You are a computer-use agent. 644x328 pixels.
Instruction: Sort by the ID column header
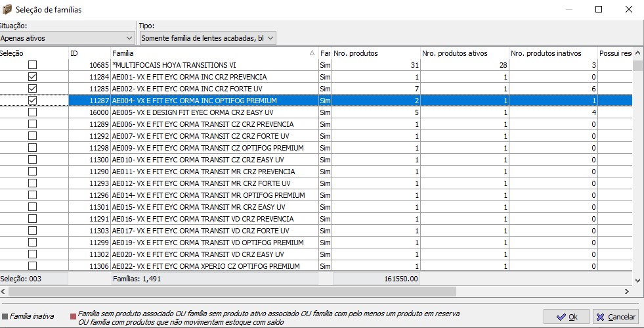[x=89, y=53]
